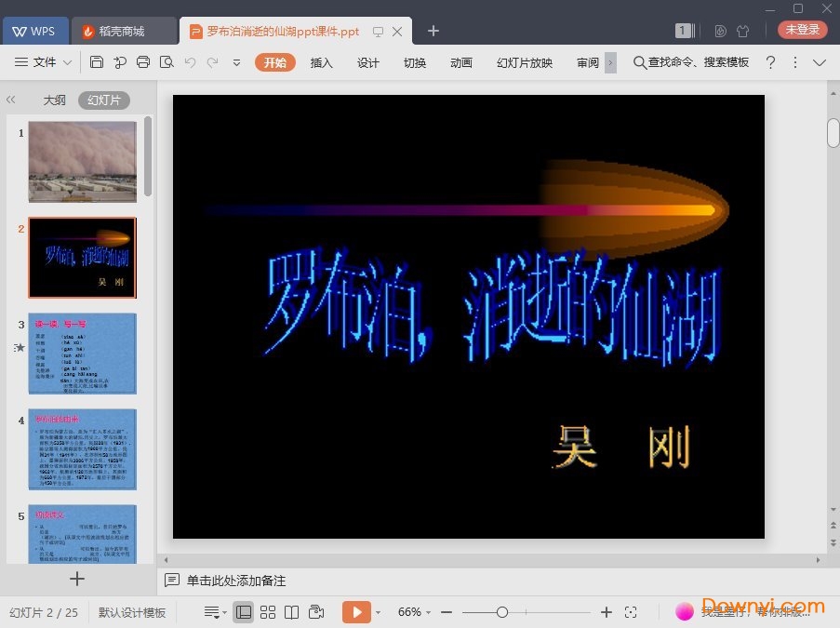Click the Redo icon
The image size is (840, 628).
click(214, 62)
